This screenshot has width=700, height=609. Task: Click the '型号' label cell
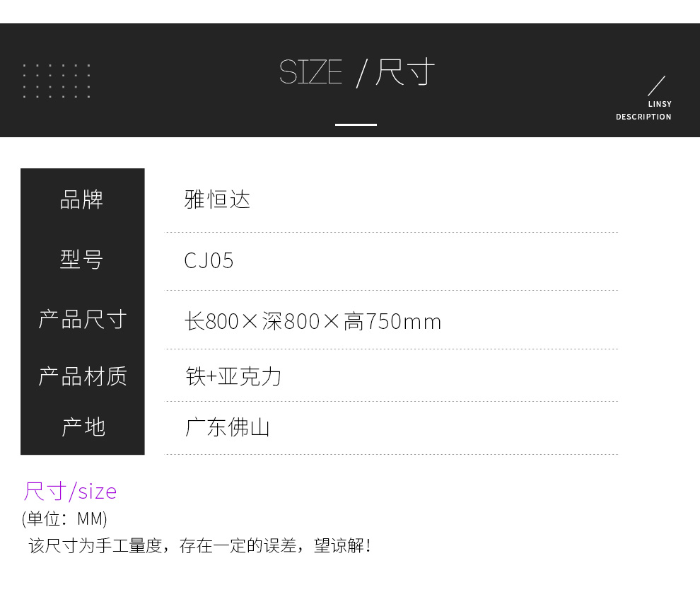click(82, 259)
